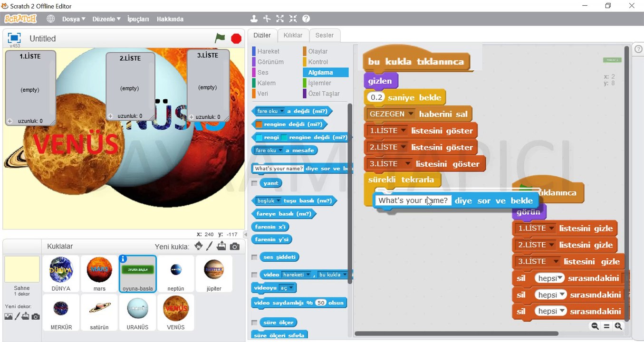Zoom in the scripts area
Screen dimensions: 644x342
pyautogui.click(x=618, y=326)
